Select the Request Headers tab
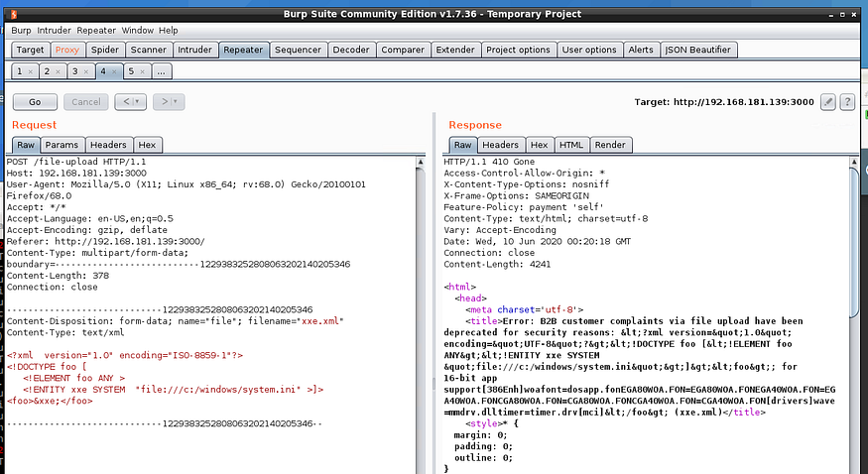Image resolution: width=868 pixels, height=474 pixels. (108, 145)
